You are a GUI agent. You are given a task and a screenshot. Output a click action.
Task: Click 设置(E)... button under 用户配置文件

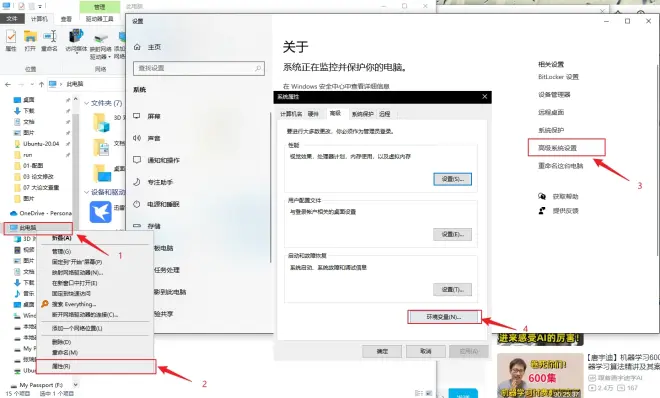click(x=452, y=234)
